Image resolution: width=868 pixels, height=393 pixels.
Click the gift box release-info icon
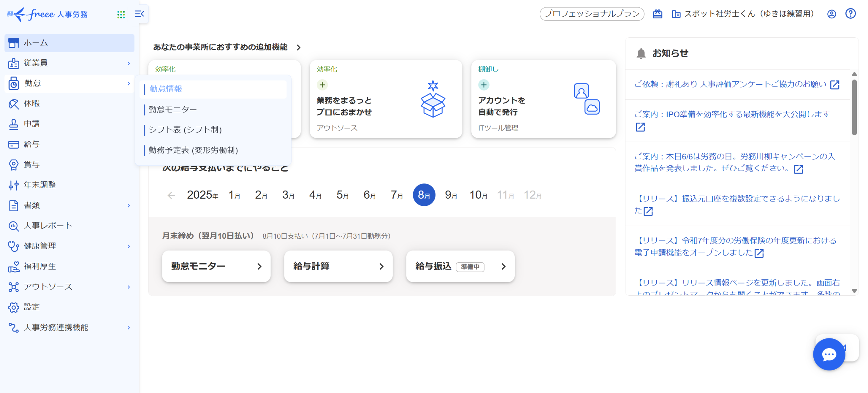pyautogui.click(x=657, y=14)
